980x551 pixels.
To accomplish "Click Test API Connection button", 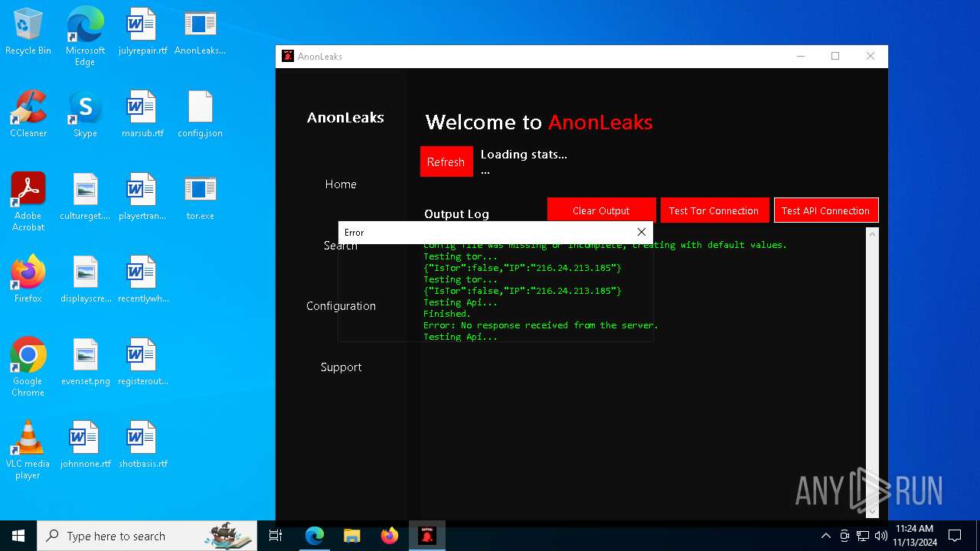I will (825, 210).
